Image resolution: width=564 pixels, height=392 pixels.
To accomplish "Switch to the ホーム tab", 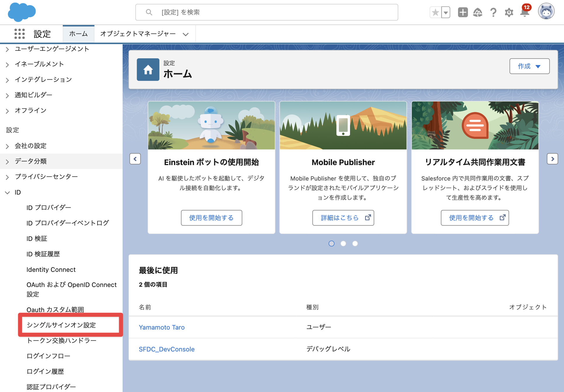I will (x=79, y=34).
